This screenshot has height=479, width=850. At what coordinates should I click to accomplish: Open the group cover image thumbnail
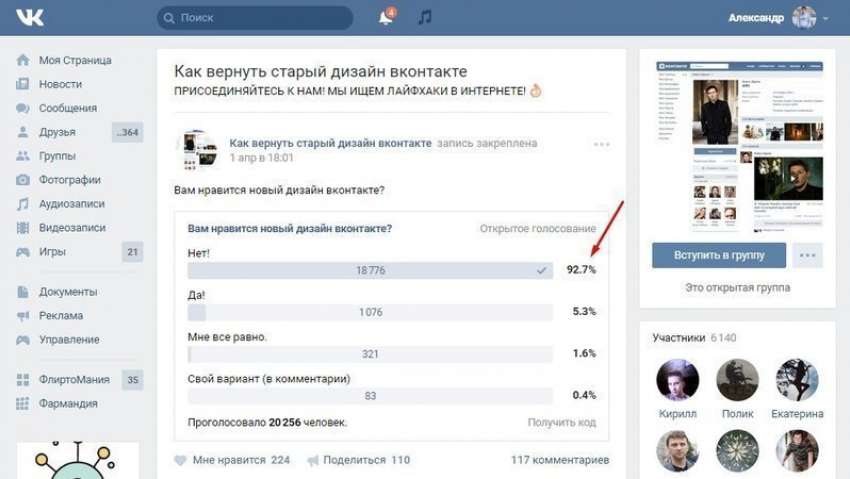[739, 147]
